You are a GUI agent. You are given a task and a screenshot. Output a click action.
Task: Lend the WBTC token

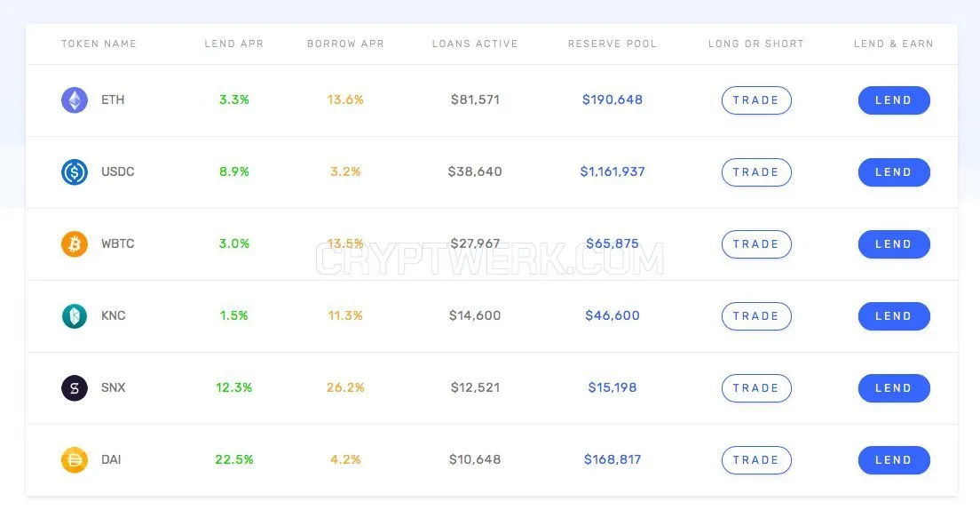[x=894, y=244]
